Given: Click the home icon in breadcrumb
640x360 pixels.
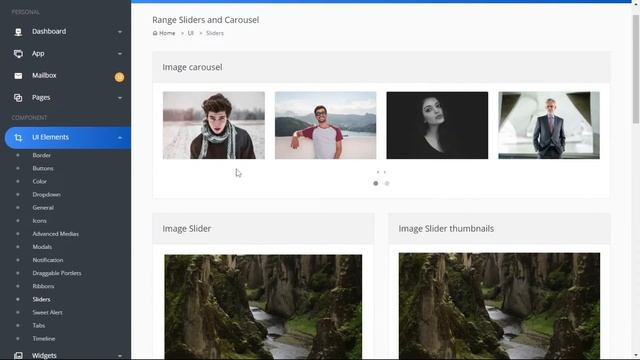Looking at the screenshot, I should coord(155,33).
